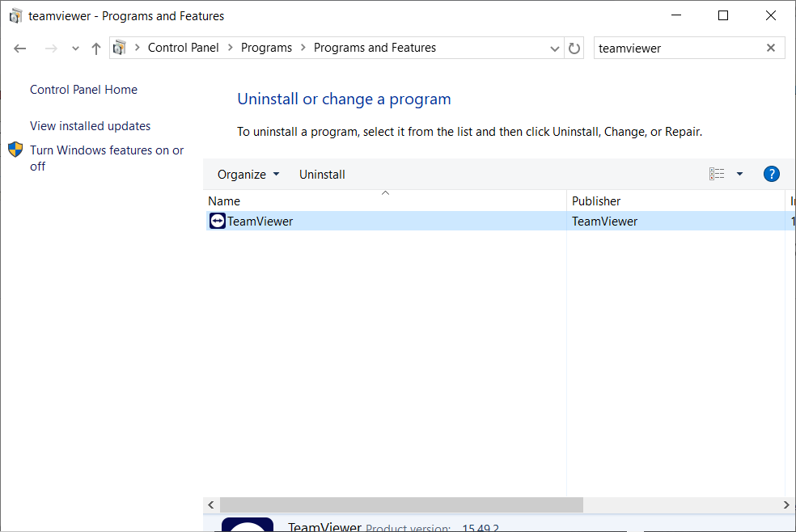Open the address bar history dropdown

tap(555, 49)
